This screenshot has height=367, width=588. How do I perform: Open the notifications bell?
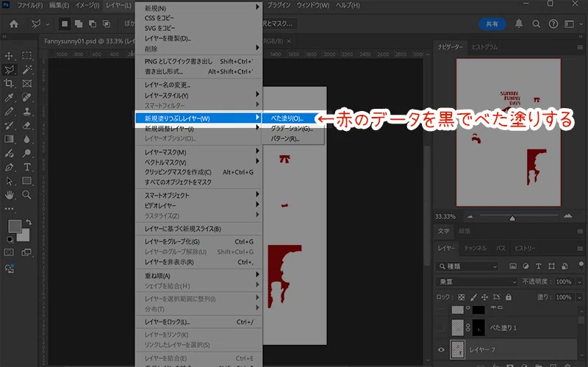[x=519, y=24]
